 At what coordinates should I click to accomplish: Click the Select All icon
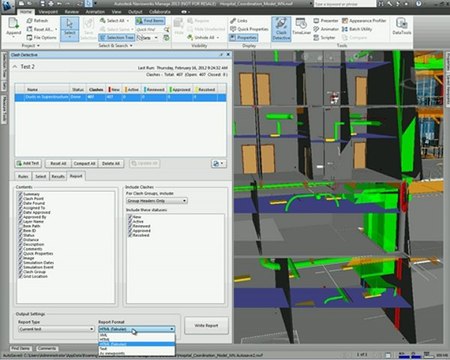click(103, 21)
